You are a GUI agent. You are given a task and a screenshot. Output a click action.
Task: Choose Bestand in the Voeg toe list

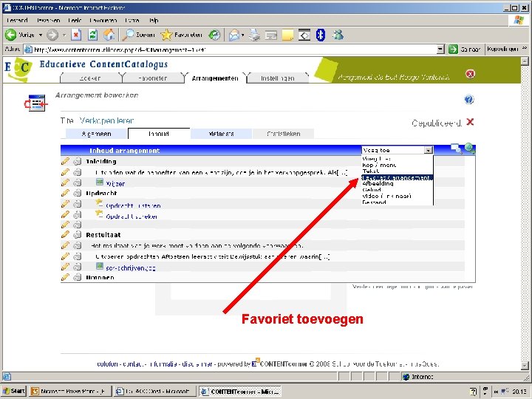374,202
